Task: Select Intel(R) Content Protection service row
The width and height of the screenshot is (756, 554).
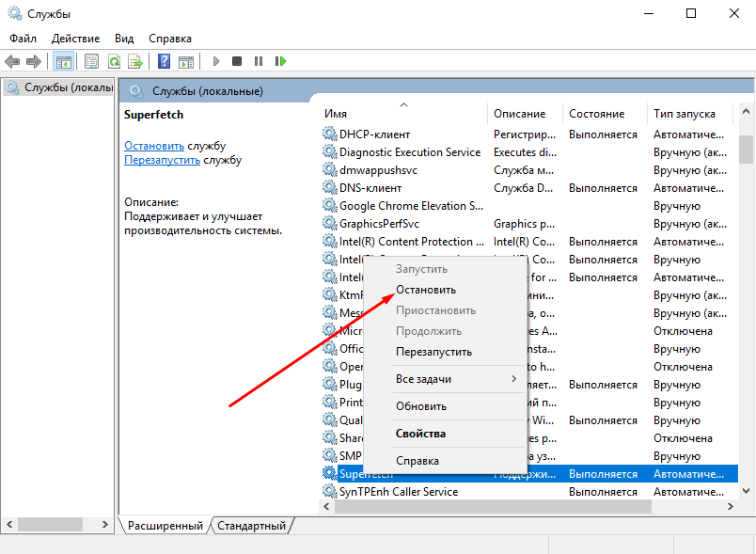Action: 528,241
